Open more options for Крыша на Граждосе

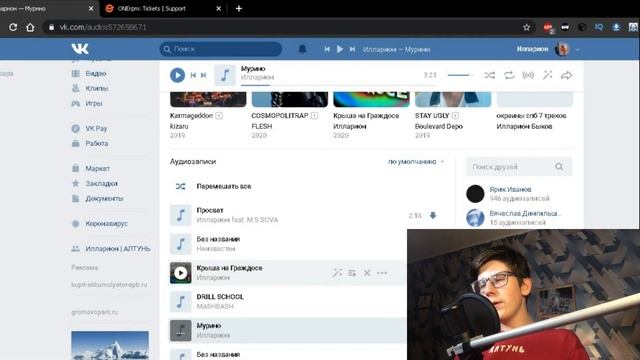(382, 273)
